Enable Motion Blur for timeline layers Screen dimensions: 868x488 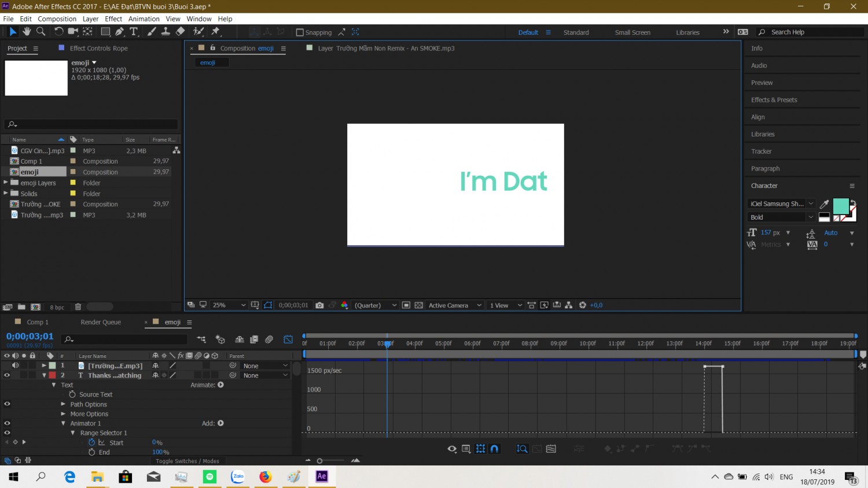269,339
